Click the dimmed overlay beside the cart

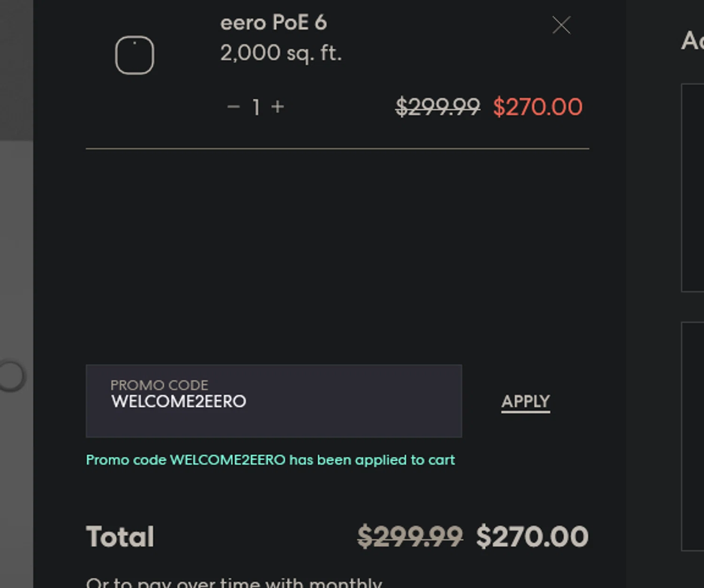click(16, 235)
